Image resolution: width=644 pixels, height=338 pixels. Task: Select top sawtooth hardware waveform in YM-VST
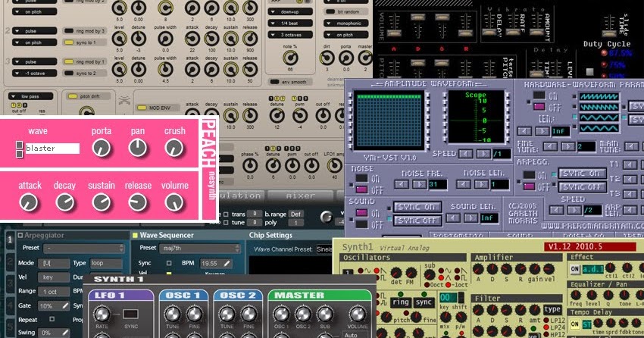tap(599, 96)
